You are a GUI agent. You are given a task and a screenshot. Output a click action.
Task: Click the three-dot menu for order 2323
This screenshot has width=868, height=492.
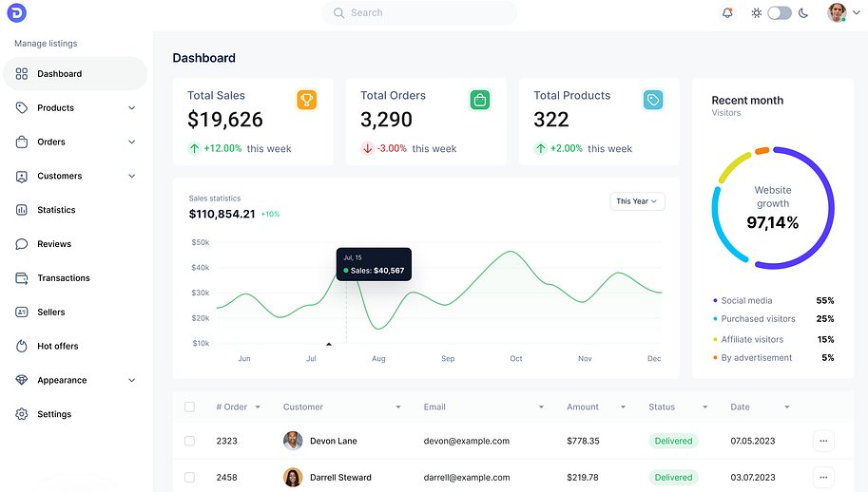[x=823, y=441]
